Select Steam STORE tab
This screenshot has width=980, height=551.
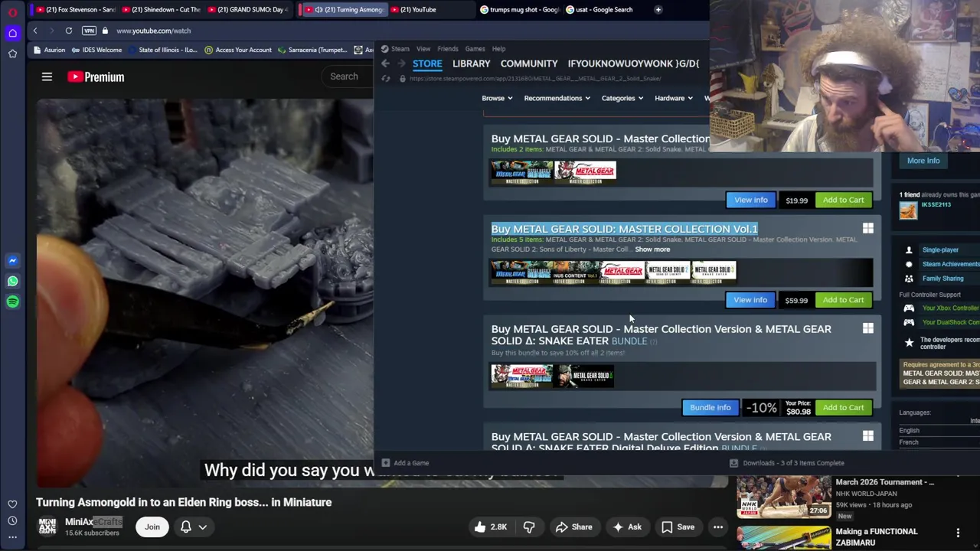pos(427,64)
